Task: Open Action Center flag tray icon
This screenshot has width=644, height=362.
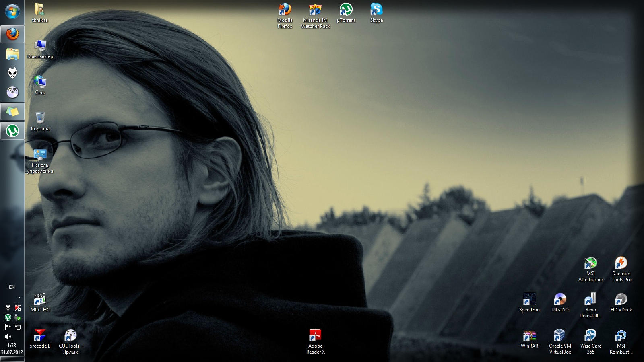Action: 8,327
